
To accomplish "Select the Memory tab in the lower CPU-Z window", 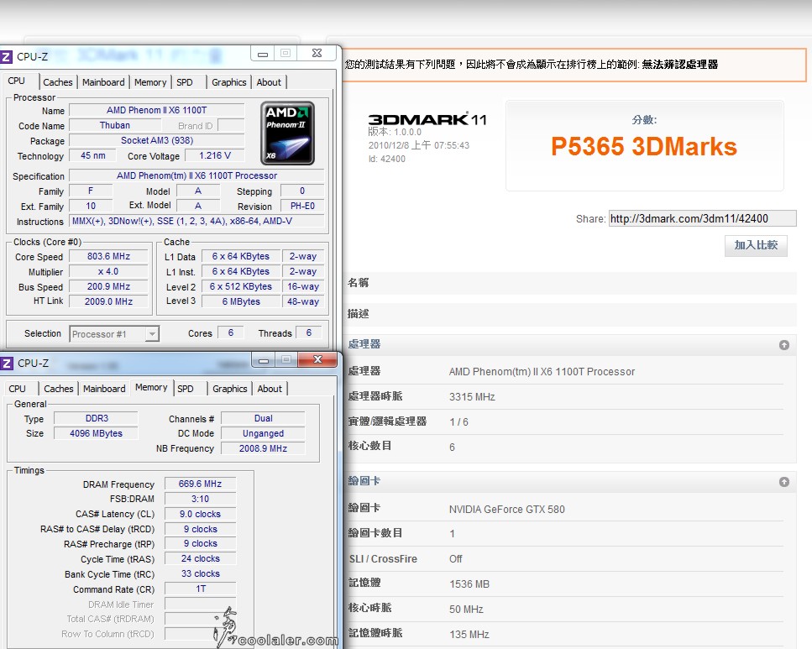I will pos(151,387).
